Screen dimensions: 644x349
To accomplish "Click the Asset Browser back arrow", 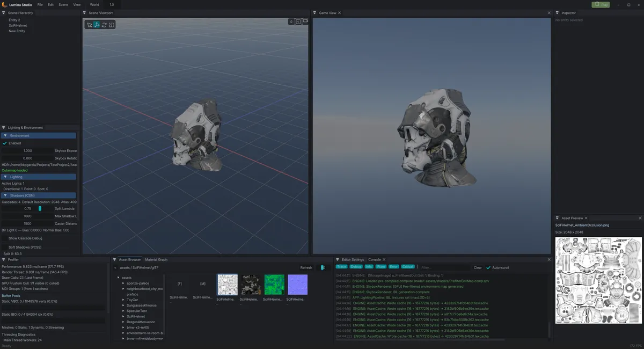I will [115, 267].
